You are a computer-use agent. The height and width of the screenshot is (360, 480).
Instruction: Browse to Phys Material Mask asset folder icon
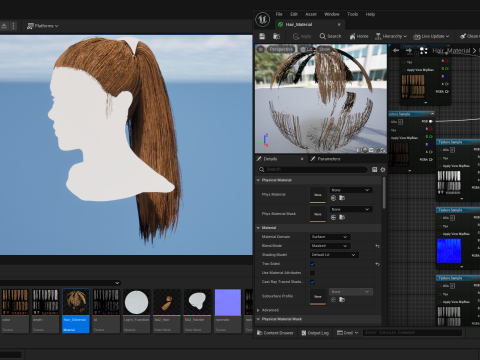(x=342, y=217)
